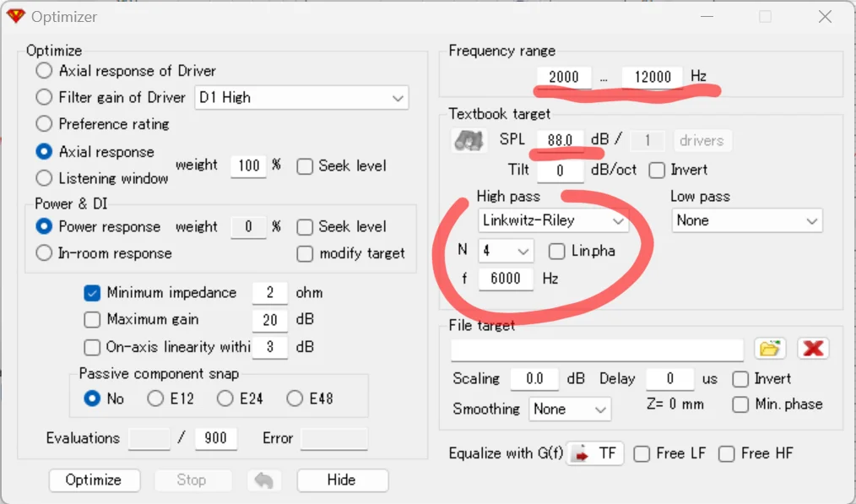The width and height of the screenshot is (856, 504).
Task: Click the Hide button
Action: click(342, 480)
